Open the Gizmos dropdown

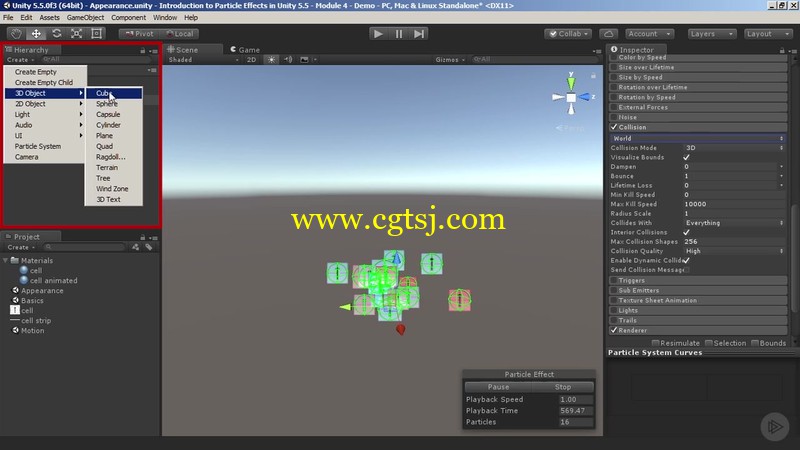click(x=450, y=60)
